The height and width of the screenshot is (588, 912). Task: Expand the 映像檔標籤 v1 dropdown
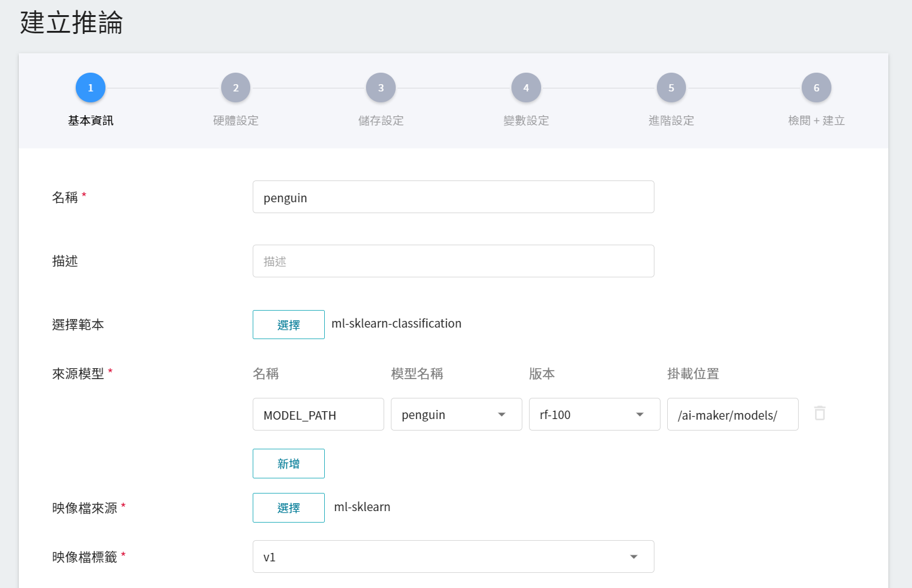point(453,557)
